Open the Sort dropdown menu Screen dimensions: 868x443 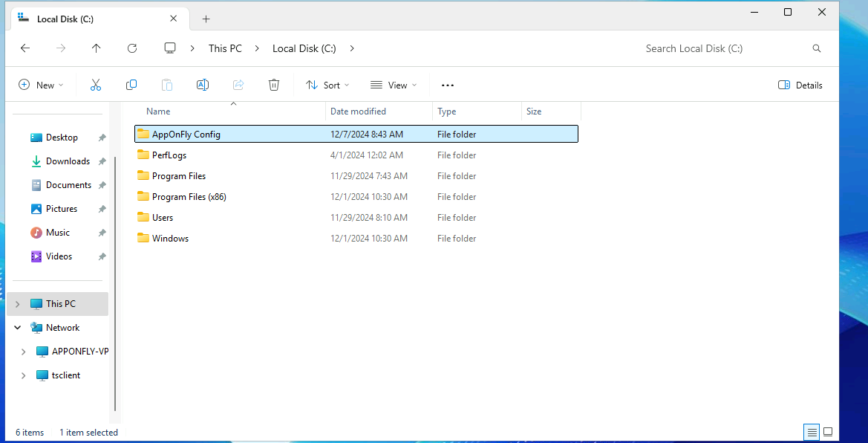click(327, 85)
